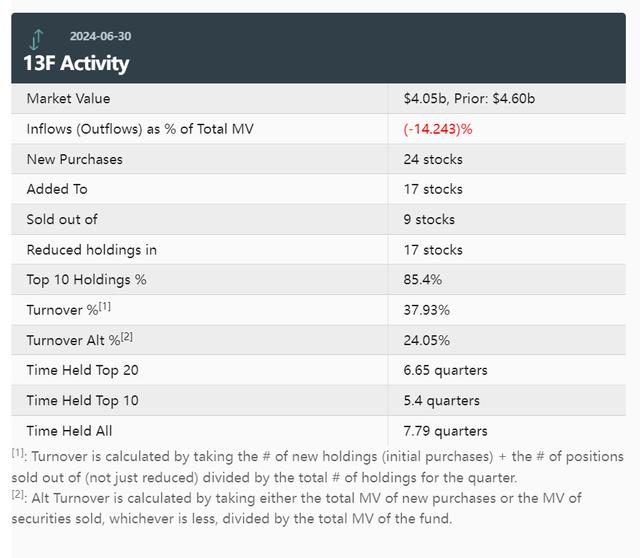The height and width of the screenshot is (558, 640).
Task: Click Reduced holdings in row label
Action: (92, 249)
